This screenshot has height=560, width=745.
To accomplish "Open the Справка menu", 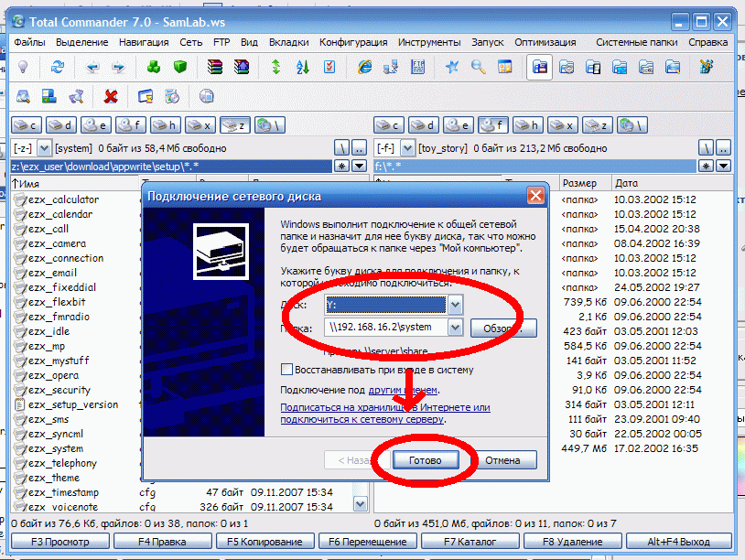I will tap(708, 42).
